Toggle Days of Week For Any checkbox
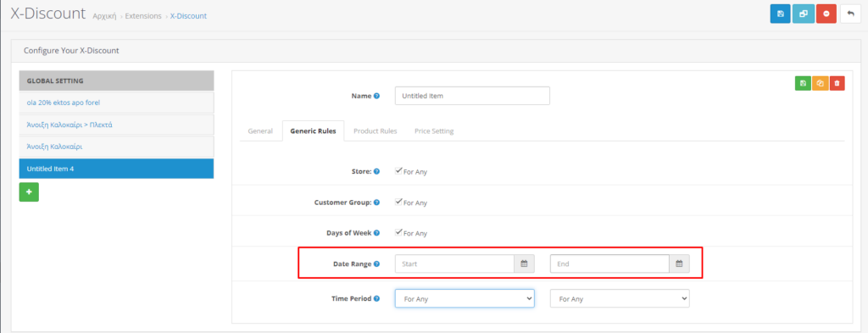The height and width of the screenshot is (333, 868). [398, 233]
